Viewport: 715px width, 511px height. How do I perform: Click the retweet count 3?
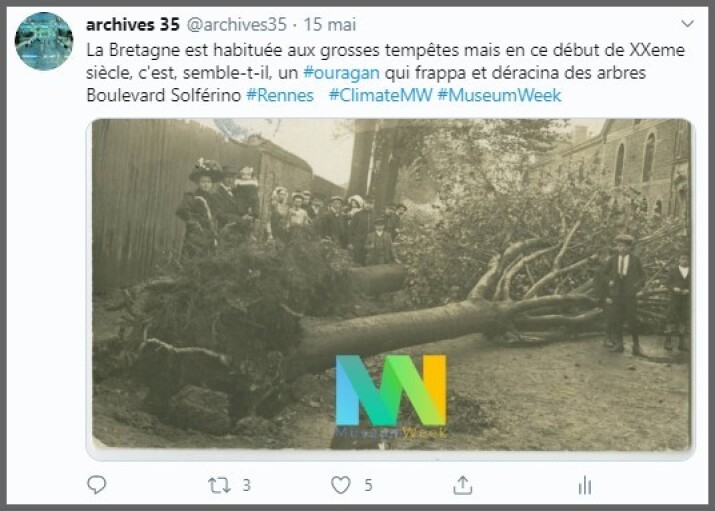coord(246,485)
